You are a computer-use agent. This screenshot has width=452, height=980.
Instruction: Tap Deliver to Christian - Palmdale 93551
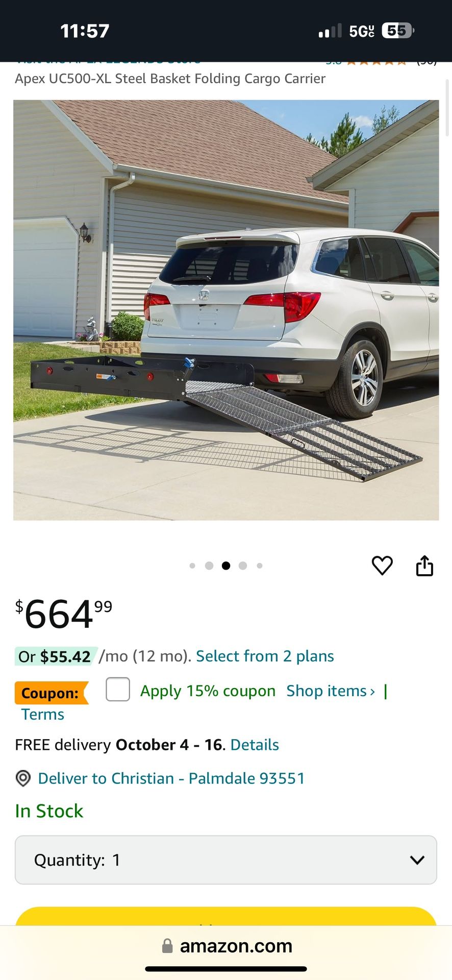click(x=171, y=778)
